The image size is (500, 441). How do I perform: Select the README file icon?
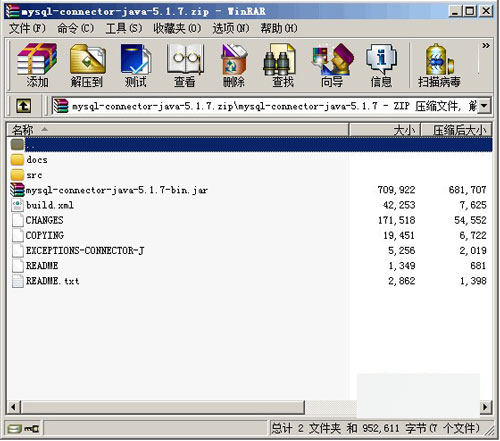coord(17,266)
